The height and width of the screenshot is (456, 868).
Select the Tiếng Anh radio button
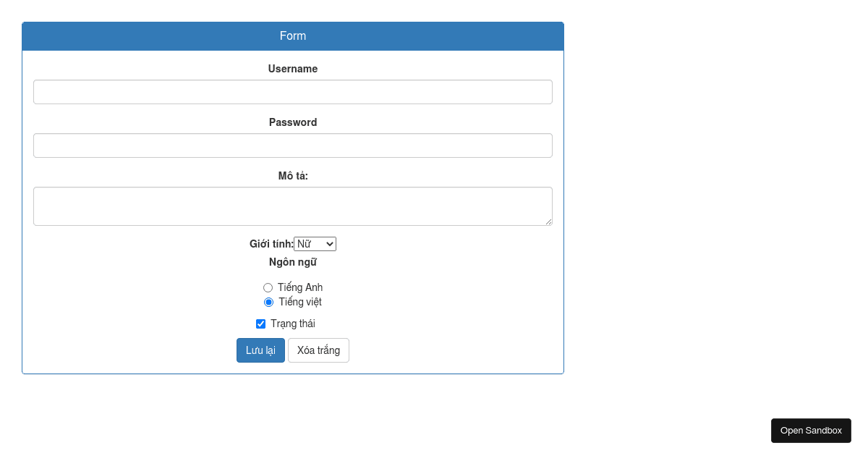point(268,287)
